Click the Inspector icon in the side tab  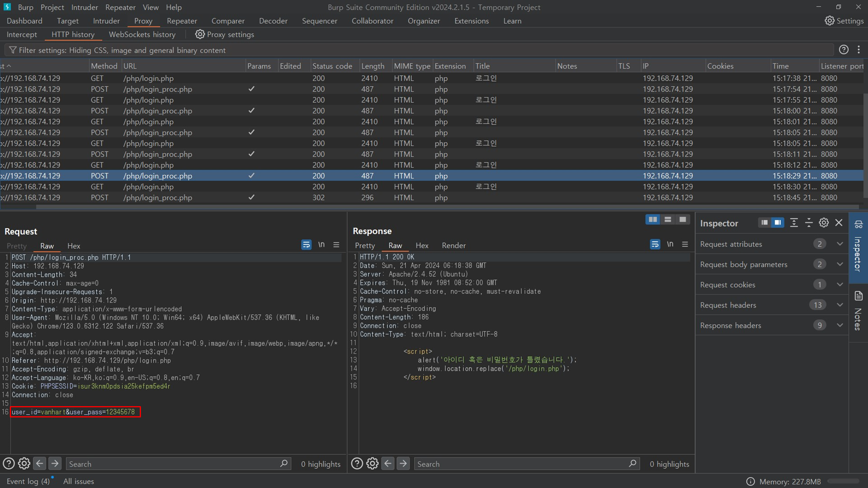[858, 224]
